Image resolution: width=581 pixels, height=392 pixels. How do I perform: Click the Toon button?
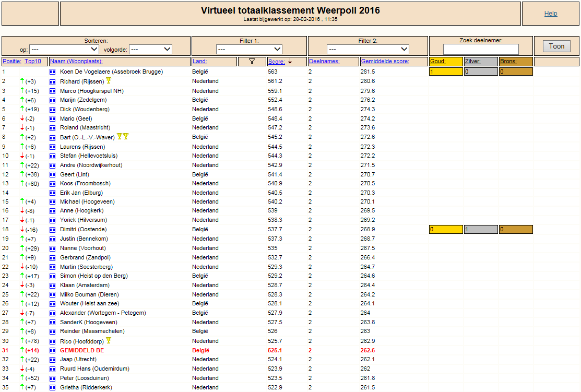click(x=556, y=46)
